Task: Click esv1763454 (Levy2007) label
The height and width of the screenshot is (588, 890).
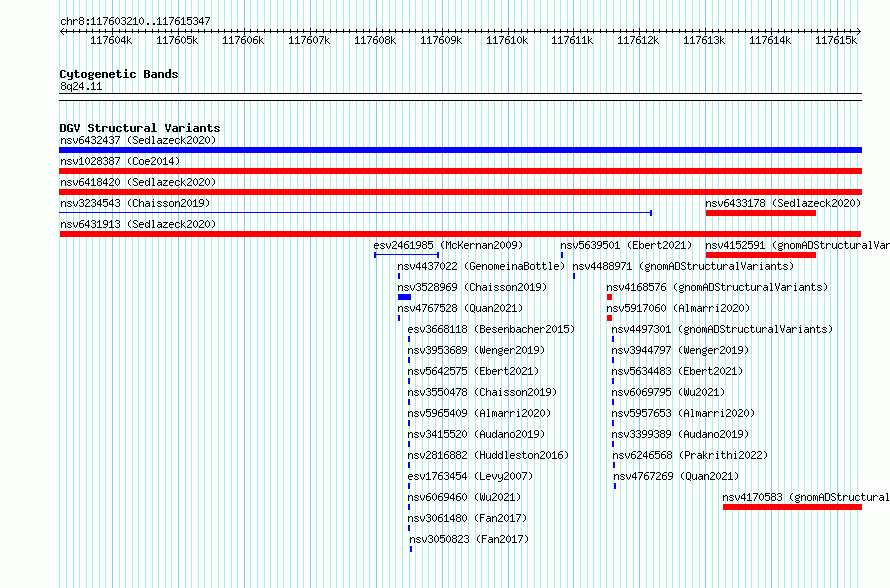Action: click(x=470, y=476)
